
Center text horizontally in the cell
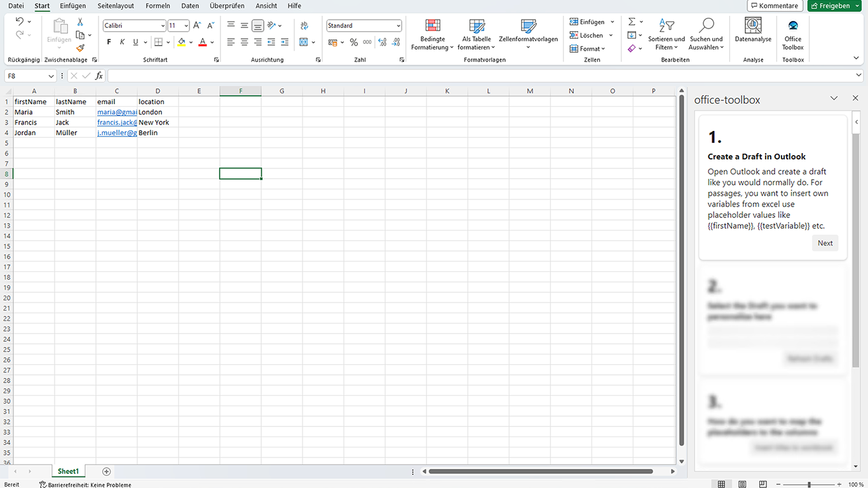click(x=244, y=42)
